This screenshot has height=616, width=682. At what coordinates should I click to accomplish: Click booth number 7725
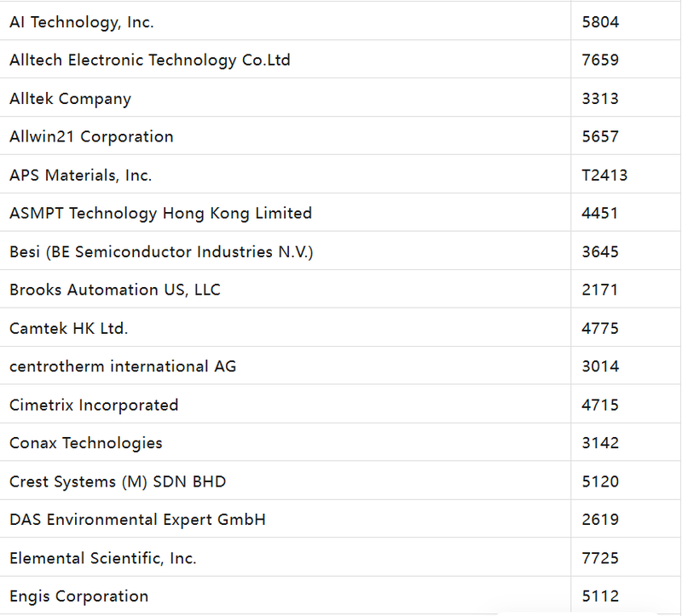[600, 559]
